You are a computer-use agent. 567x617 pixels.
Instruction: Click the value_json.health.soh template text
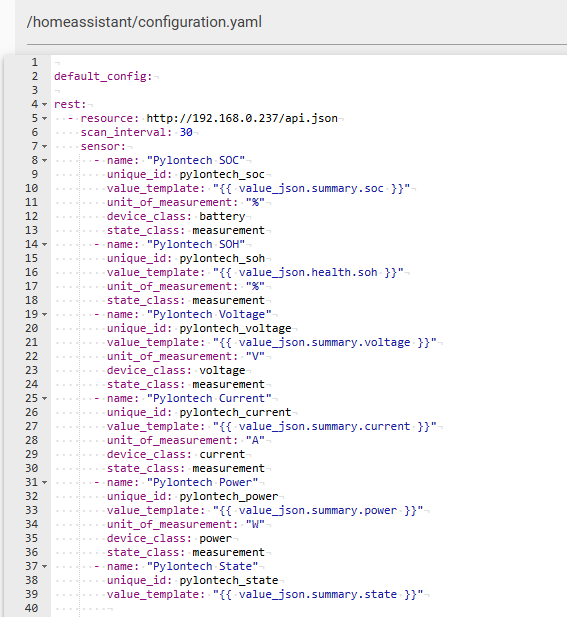[x=308, y=272]
